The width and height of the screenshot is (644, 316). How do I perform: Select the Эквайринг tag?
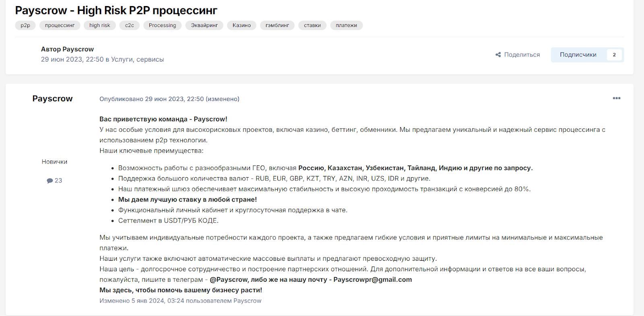pyautogui.click(x=204, y=25)
